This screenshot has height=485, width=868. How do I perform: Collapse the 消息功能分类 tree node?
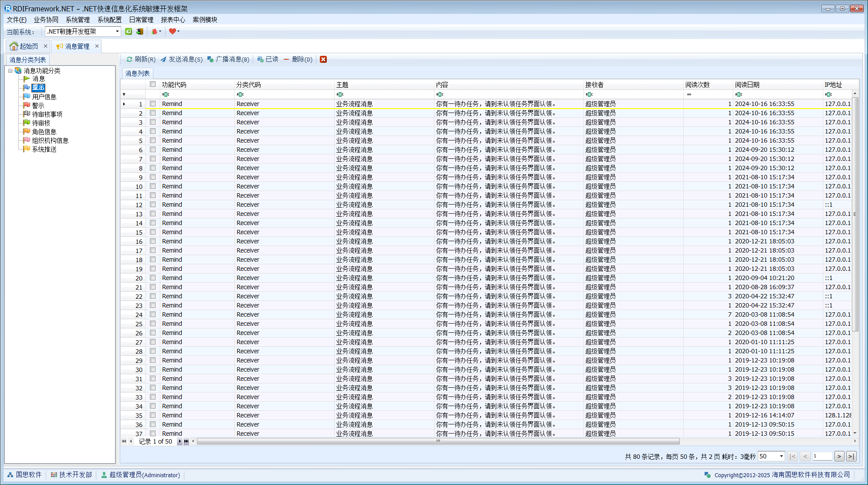tap(10, 71)
